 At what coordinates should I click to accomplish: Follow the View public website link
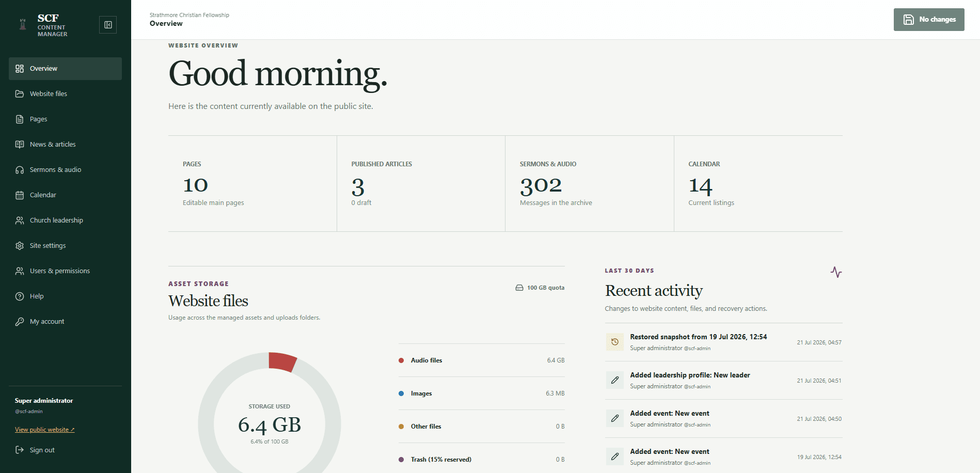(x=44, y=430)
